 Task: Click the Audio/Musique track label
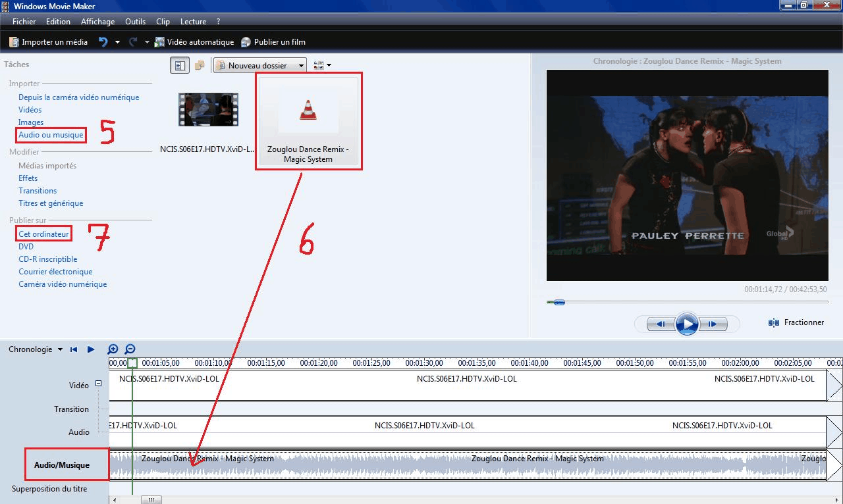coord(62,465)
